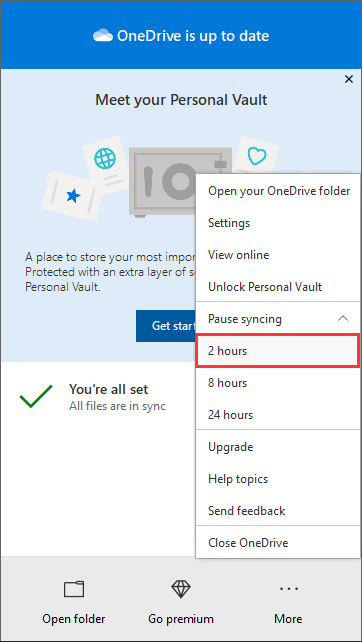
Task: Click the OneDrive cloud icon in header
Action: point(103,36)
